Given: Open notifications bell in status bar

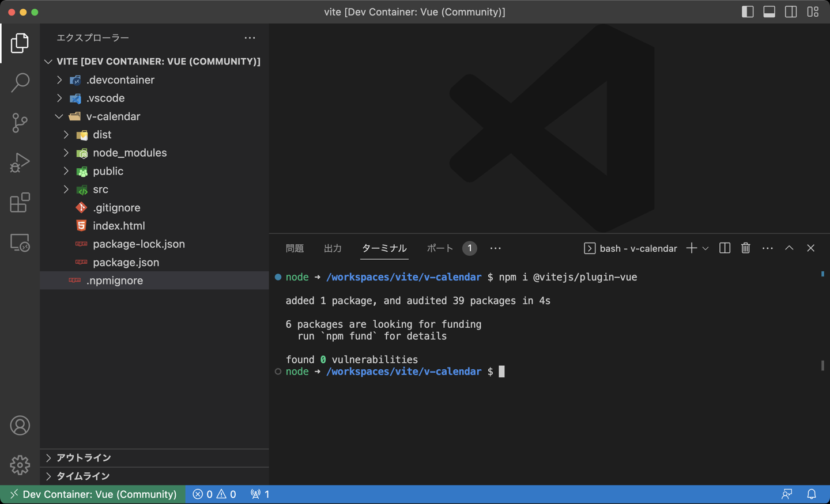Looking at the screenshot, I should point(812,494).
